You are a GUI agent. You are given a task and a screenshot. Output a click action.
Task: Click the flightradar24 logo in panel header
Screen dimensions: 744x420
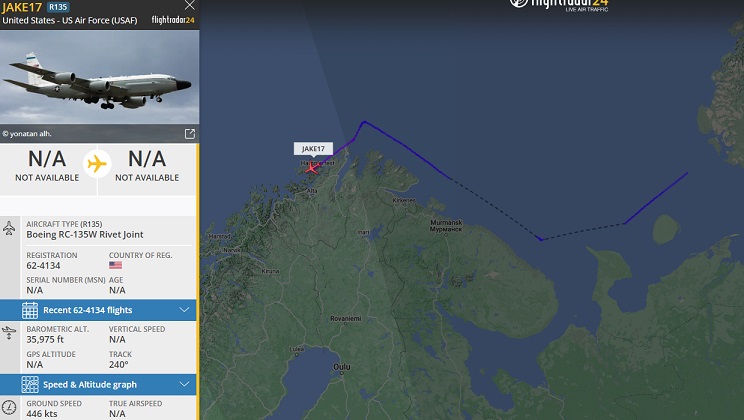point(173,20)
